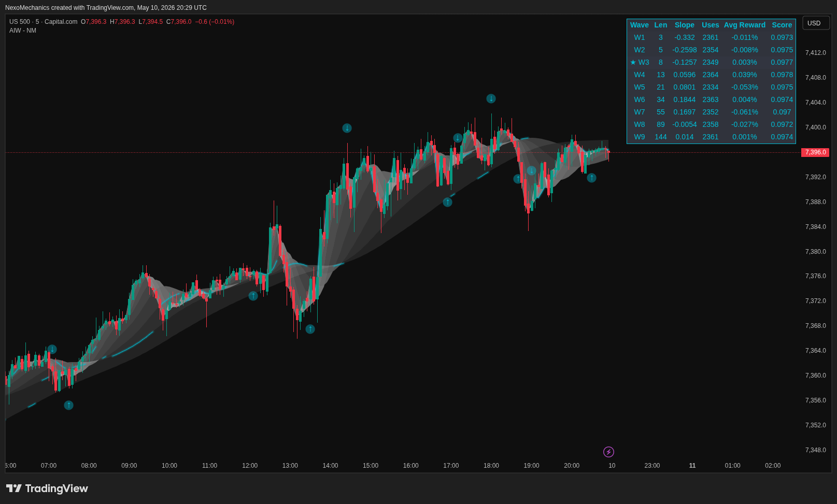Click the 09:00 time axis label

point(129,466)
